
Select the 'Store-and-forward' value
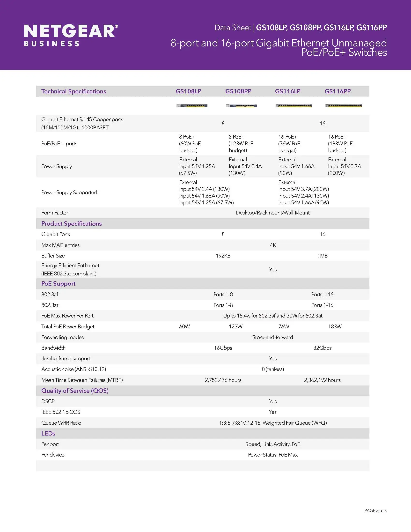pos(273,337)
